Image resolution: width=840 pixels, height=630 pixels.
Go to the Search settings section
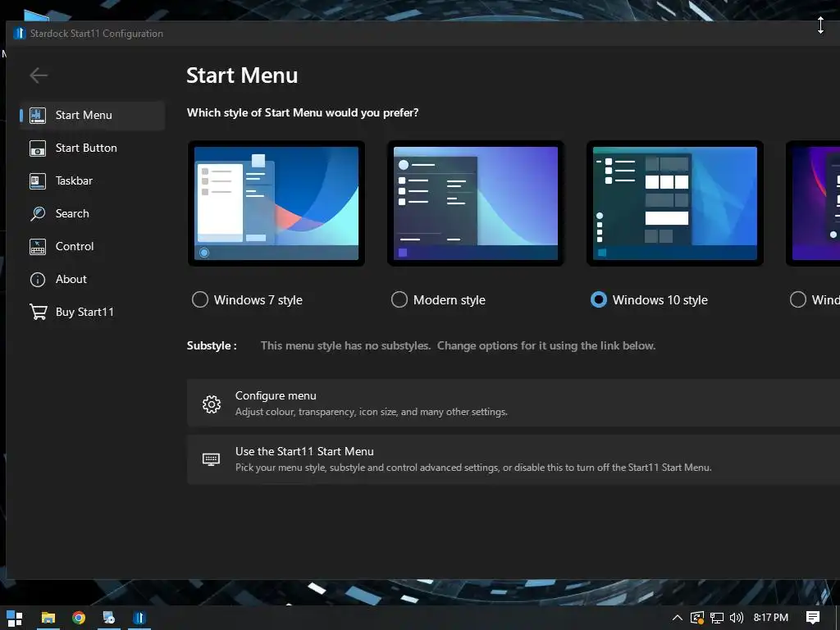92,213
